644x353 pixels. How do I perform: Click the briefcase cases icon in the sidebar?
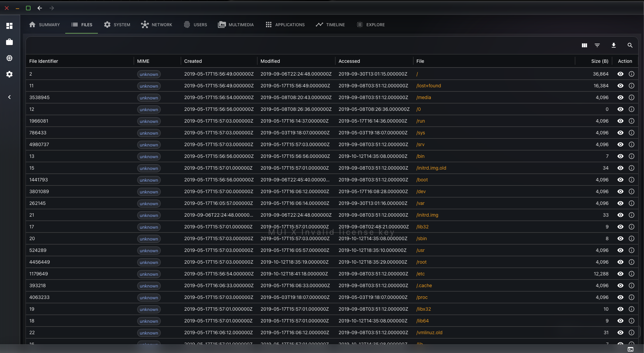coord(9,42)
